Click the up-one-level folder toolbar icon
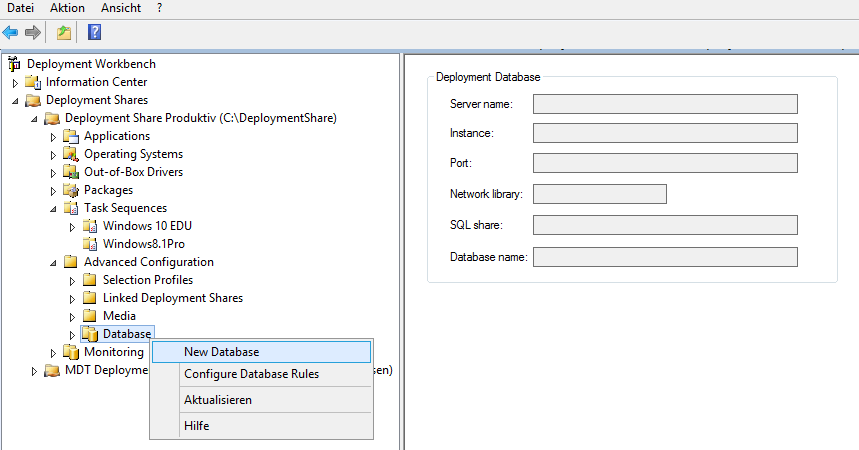 coord(64,32)
